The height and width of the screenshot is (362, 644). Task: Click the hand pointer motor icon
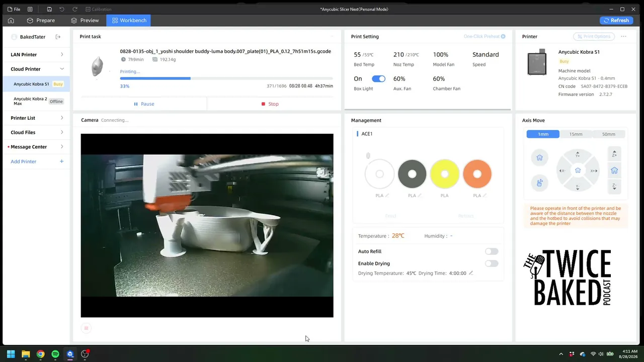tap(539, 183)
